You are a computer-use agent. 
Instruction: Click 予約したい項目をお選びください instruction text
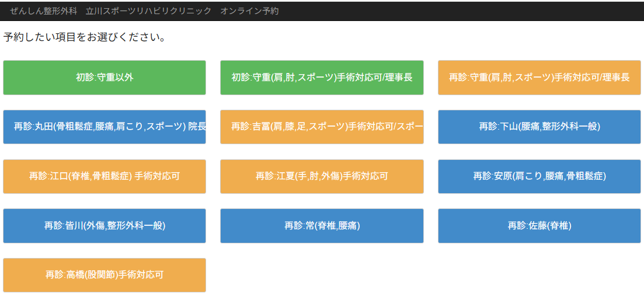[x=84, y=38]
